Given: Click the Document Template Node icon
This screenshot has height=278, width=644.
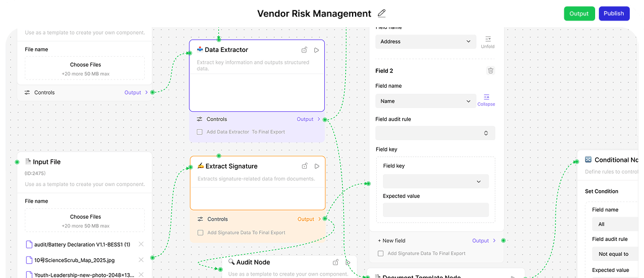Looking at the screenshot, I should tap(377, 277).
